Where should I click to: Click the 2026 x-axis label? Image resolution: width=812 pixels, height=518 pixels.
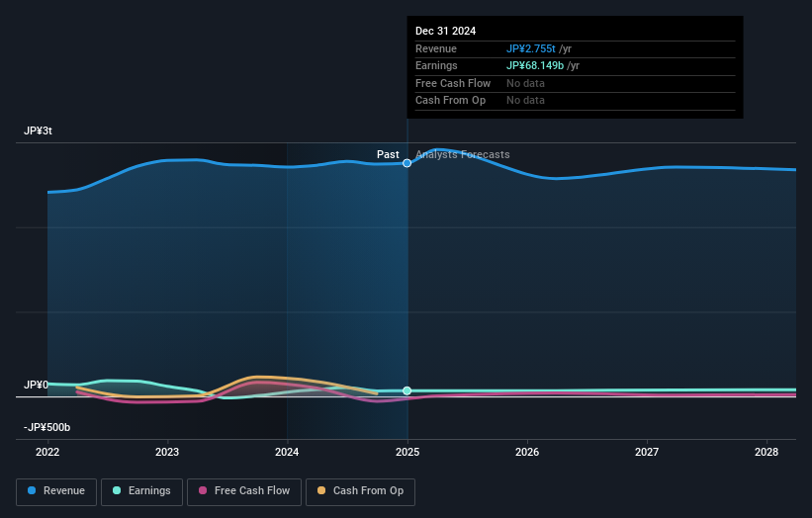(x=527, y=452)
